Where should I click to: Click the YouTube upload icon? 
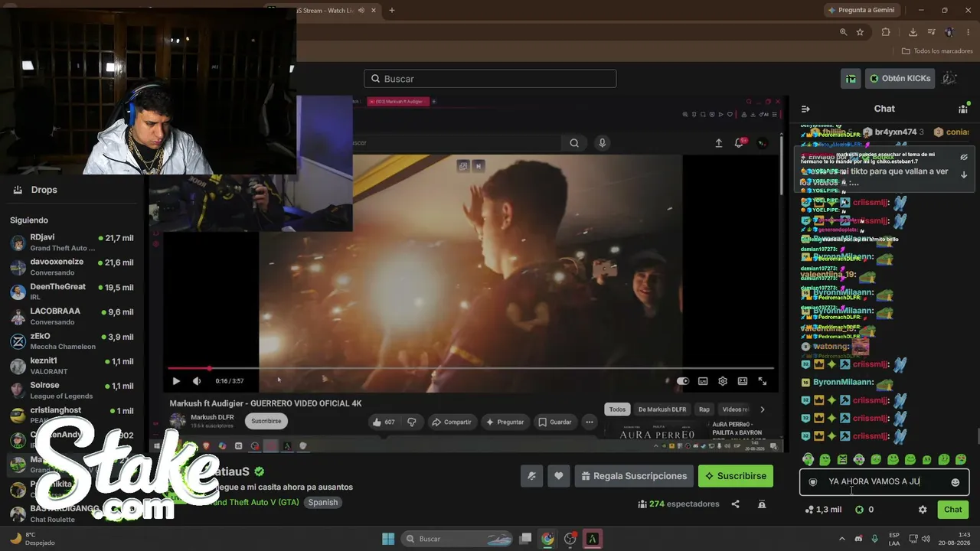pyautogui.click(x=718, y=143)
